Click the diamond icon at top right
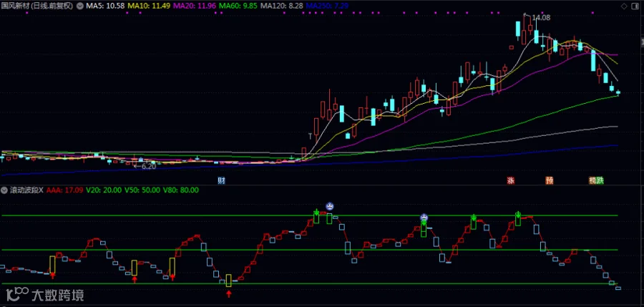Screen dimensions: 644x307 tap(624, 6)
